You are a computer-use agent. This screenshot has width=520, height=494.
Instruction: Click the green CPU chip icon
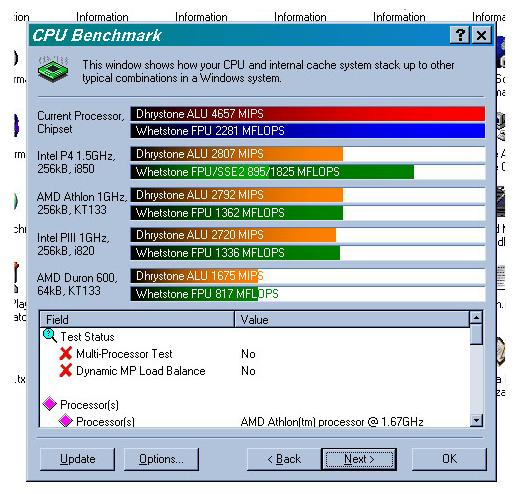click(53, 69)
